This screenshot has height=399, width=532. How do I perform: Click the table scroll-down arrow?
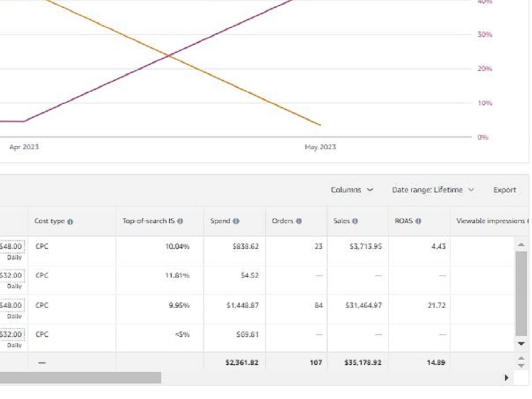click(x=521, y=344)
